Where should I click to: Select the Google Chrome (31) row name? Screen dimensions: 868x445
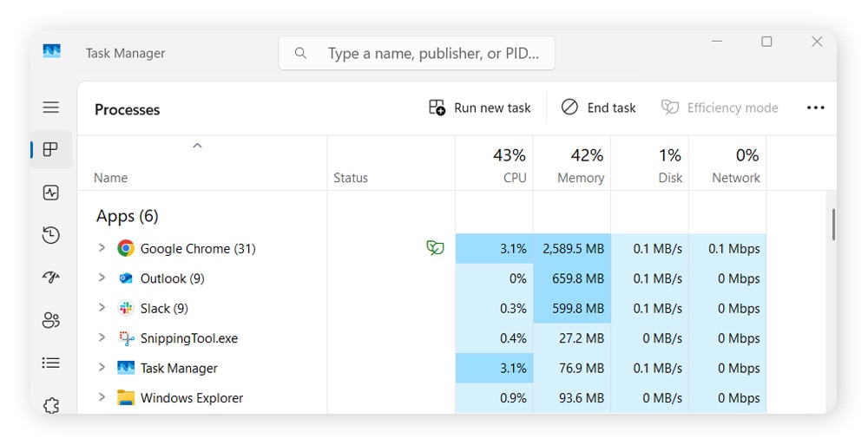click(198, 248)
